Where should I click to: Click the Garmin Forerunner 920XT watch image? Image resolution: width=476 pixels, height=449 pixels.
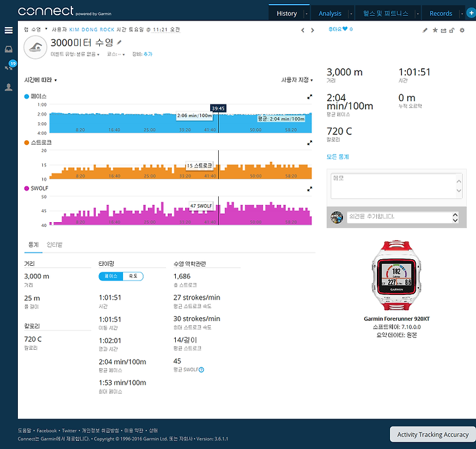[397, 276]
